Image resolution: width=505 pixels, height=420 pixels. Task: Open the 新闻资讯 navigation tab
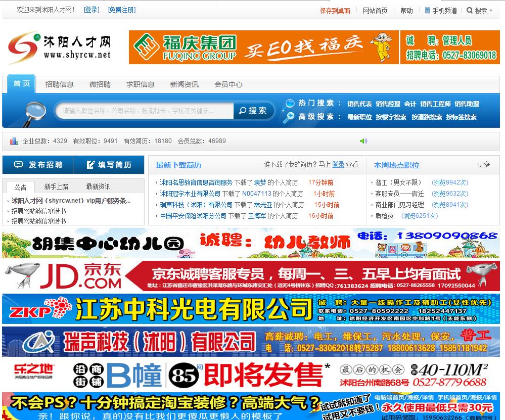pyautogui.click(x=184, y=84)
